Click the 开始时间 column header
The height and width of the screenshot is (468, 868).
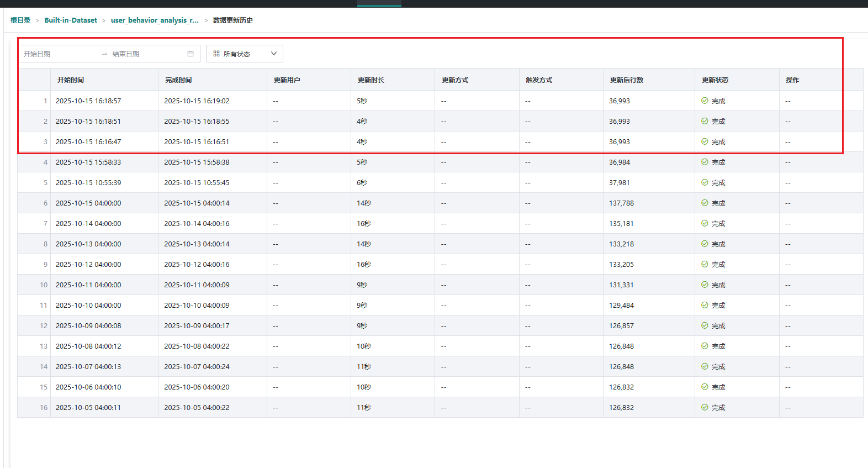click(x=71, y=80)
